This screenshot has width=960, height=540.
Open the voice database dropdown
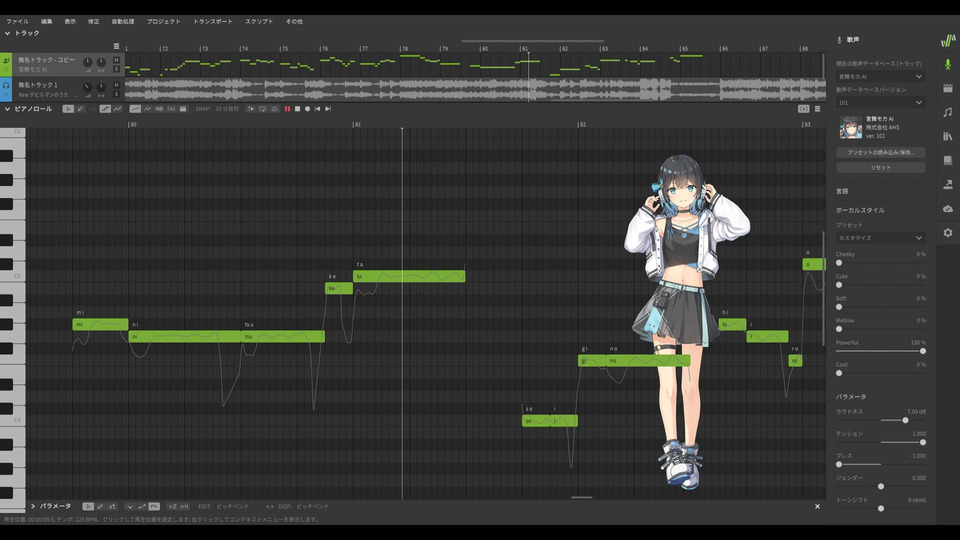880,77
